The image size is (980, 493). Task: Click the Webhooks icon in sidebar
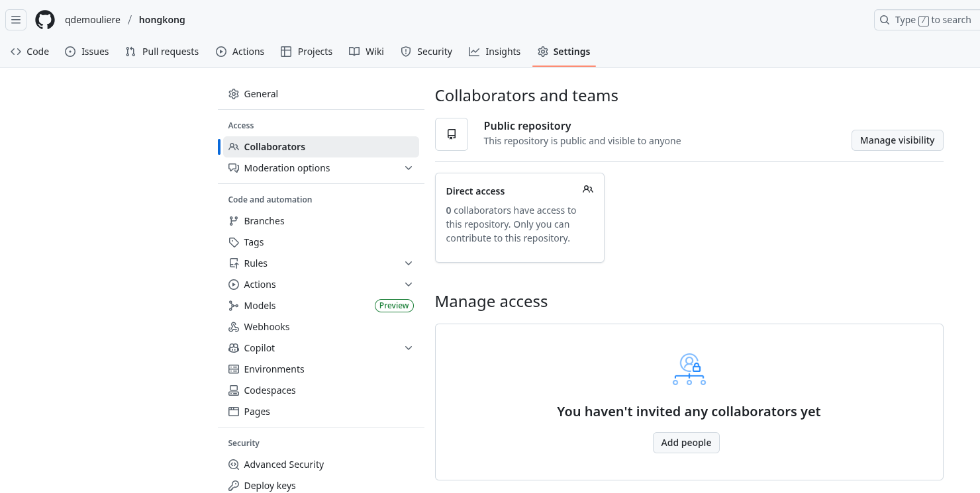[234, 327]
